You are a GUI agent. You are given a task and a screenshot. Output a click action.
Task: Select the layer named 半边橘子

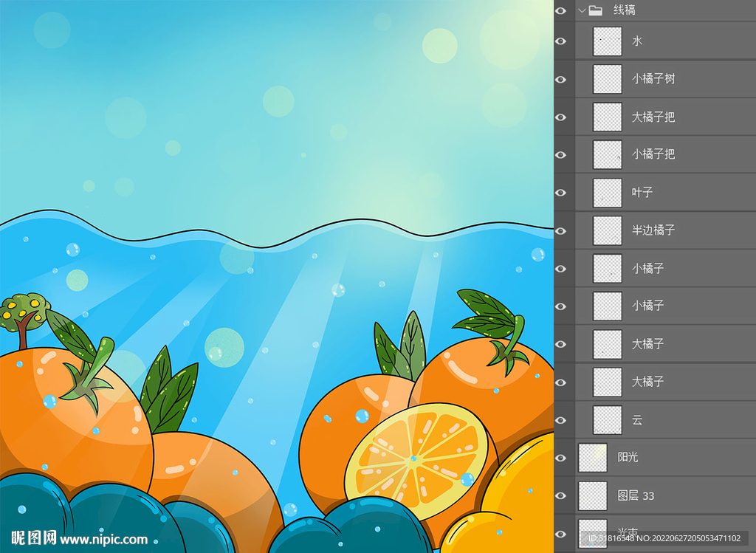click(x=653, y=230)
